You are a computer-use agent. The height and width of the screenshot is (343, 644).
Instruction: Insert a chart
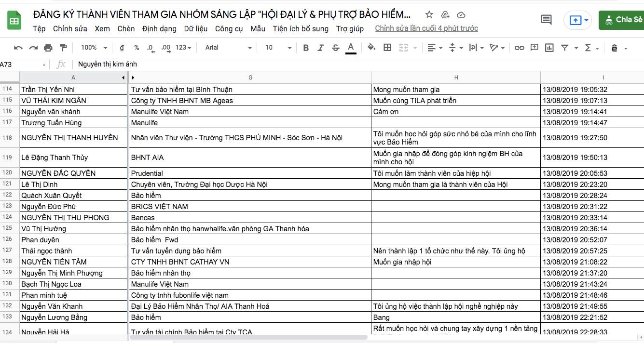click(x=549, y=48)
